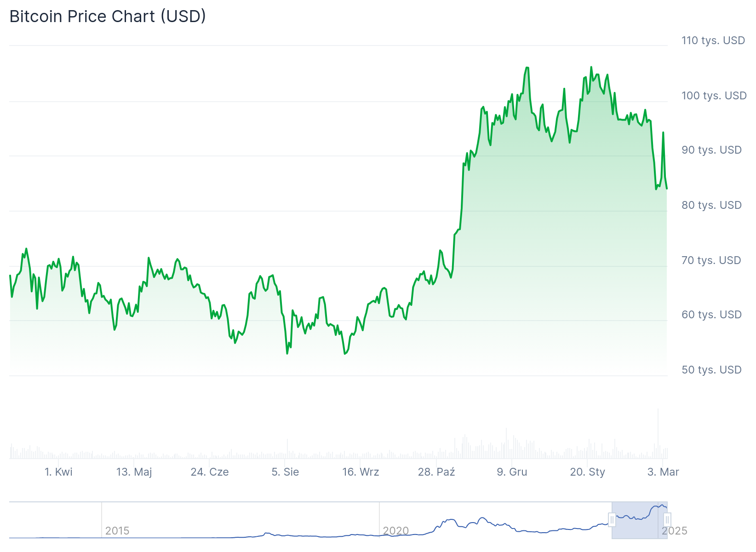Click the green price line at its March dip
Image resolution: width=756 pixels, height=552 pixels.
[657, 189]
